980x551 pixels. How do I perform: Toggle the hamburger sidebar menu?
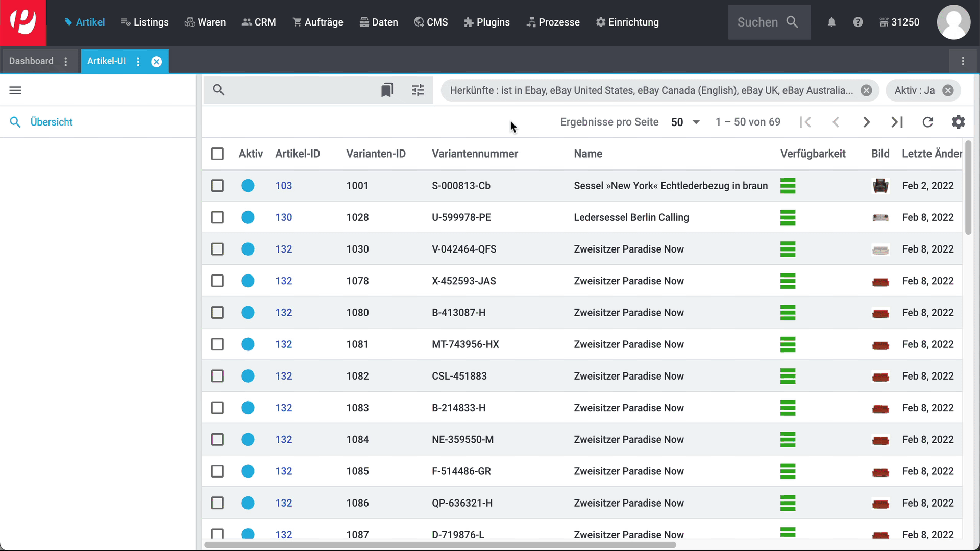click(x=15, y=90)
